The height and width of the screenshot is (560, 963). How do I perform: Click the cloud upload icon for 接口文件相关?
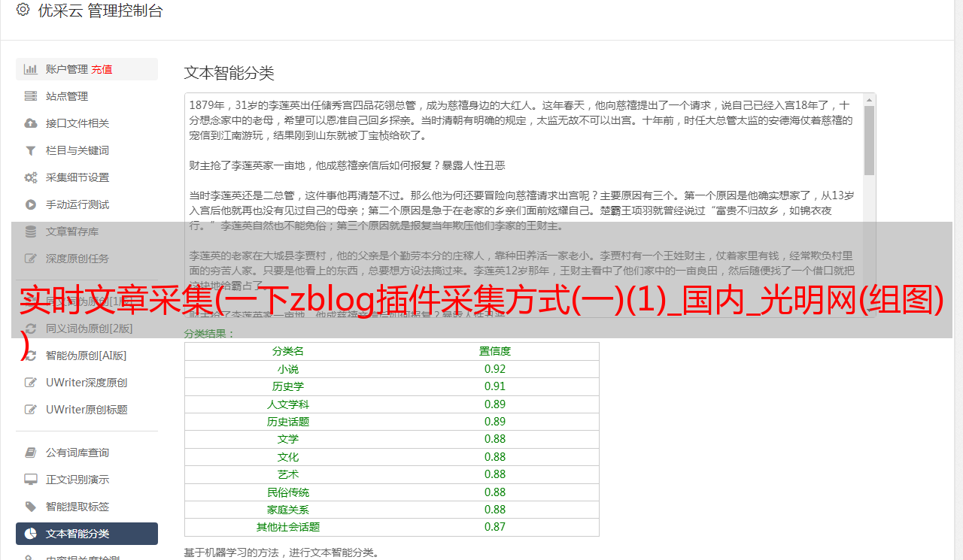pos(30,123)
